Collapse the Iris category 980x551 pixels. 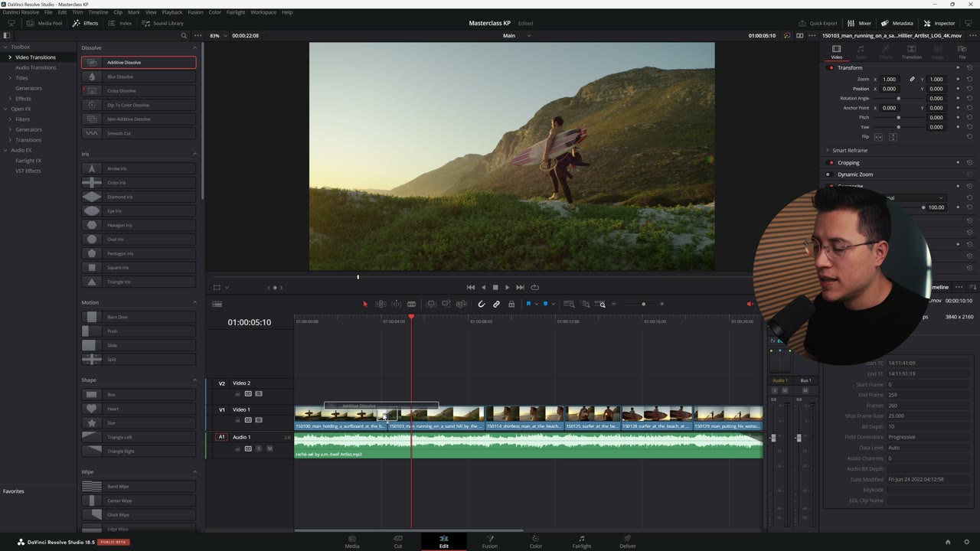click(x=194, y=154)
